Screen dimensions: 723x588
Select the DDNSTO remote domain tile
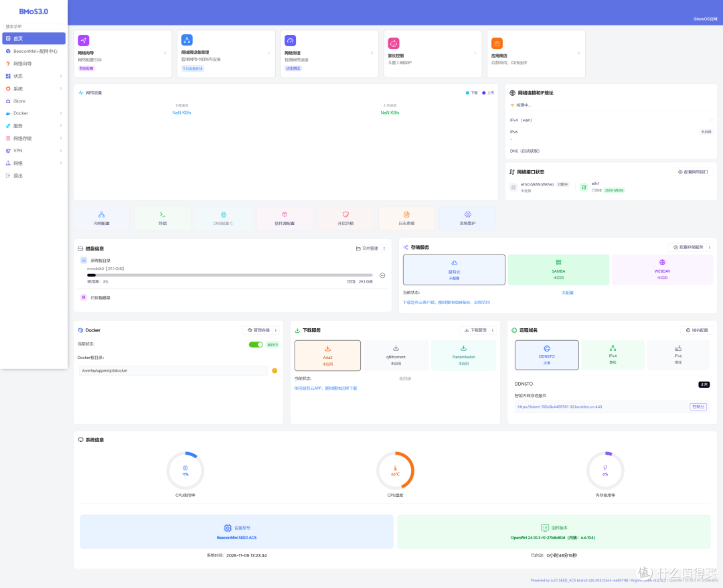tap(546, 355)
